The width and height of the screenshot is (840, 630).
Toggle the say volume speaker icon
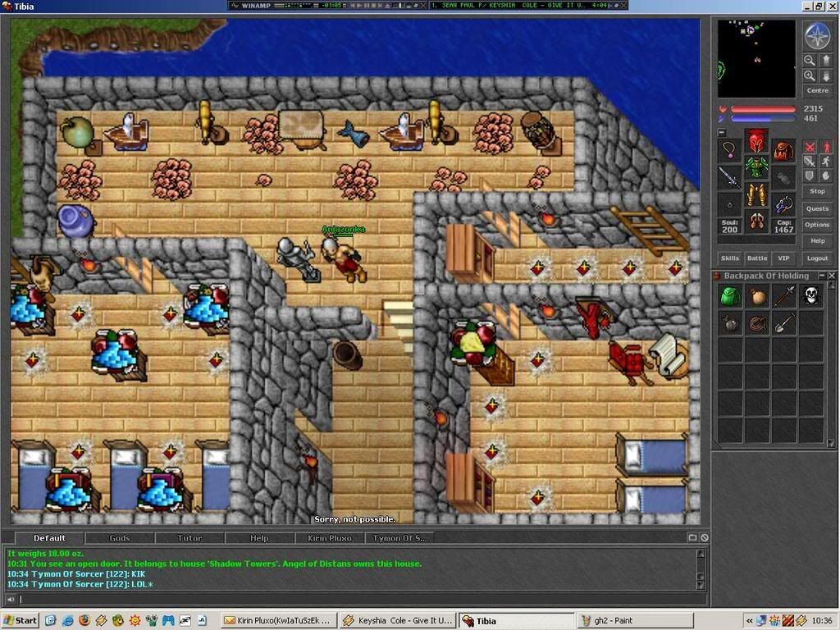(11, 599)
